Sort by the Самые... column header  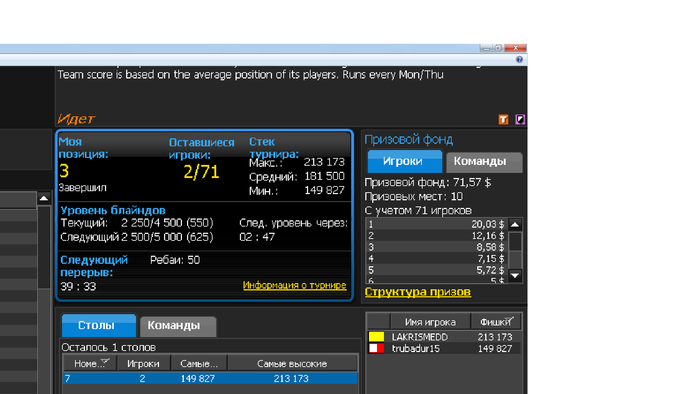pos(199,363)
